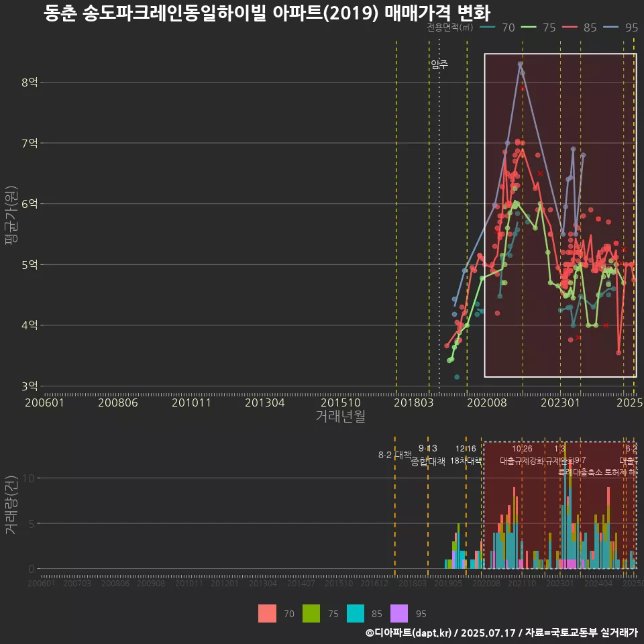Click the 5 tick on volume axis
Viewport: 644px width, 644px height.
coord(32,524)
